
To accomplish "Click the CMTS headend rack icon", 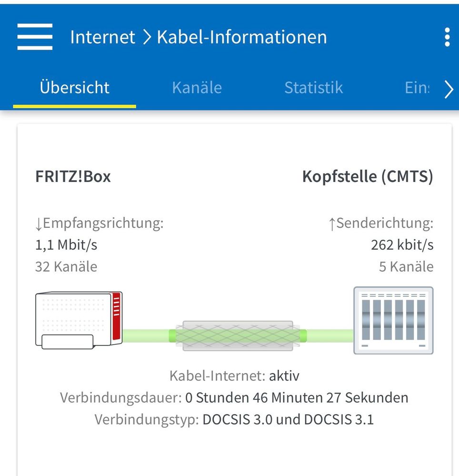I will [393, 320].
